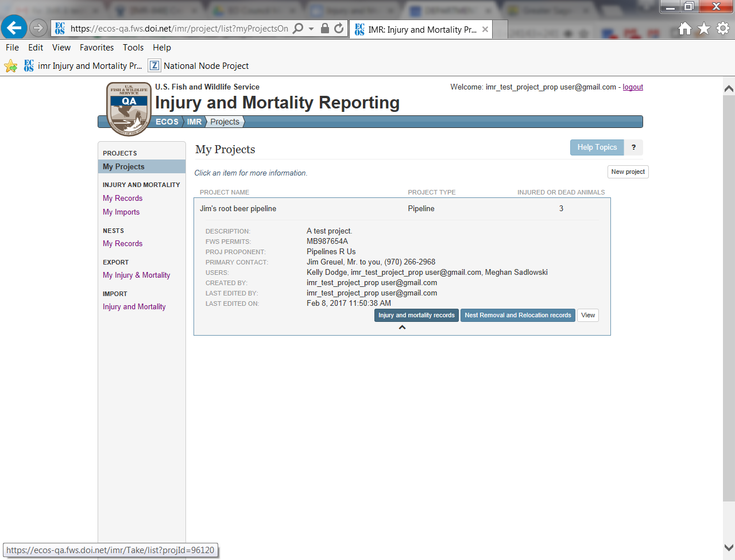The width and height of the screenshot is (735, 560).
Task: Click the browser Home icon
Action: coord(684,29)
